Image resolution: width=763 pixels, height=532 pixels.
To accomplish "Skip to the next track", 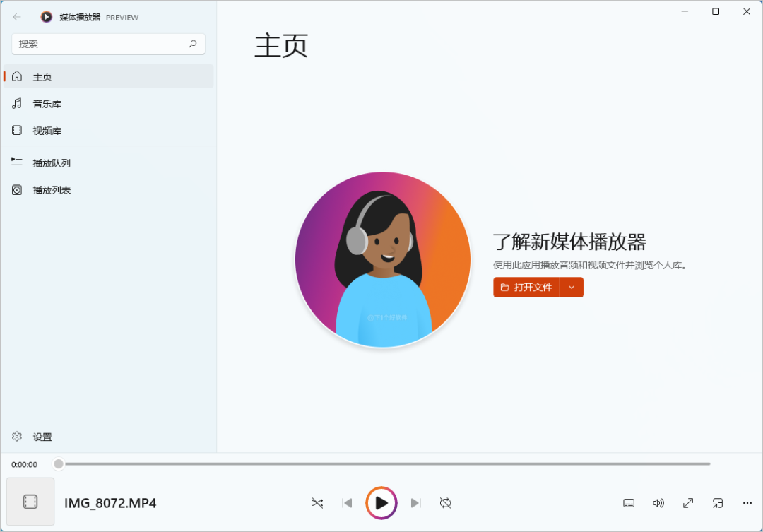I will tap(415, 502).
